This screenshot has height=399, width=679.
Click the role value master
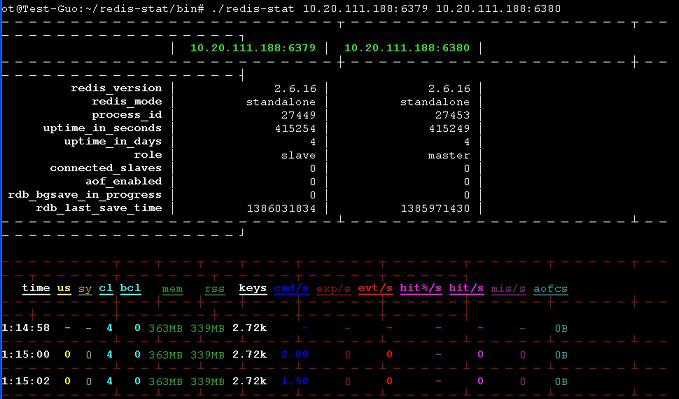449,155
